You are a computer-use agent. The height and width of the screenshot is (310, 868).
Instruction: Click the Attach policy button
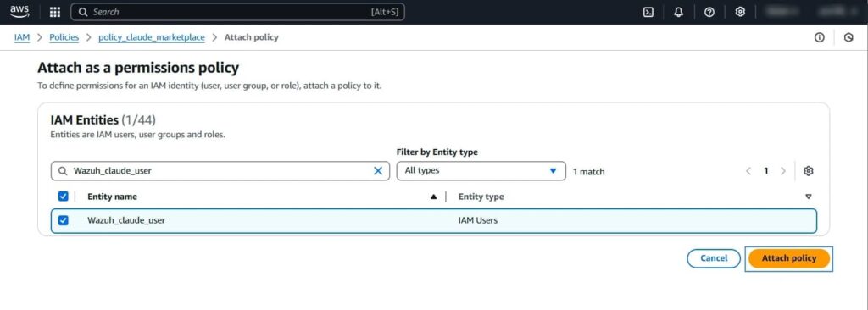pyautogui.click(x=789, y=258)
